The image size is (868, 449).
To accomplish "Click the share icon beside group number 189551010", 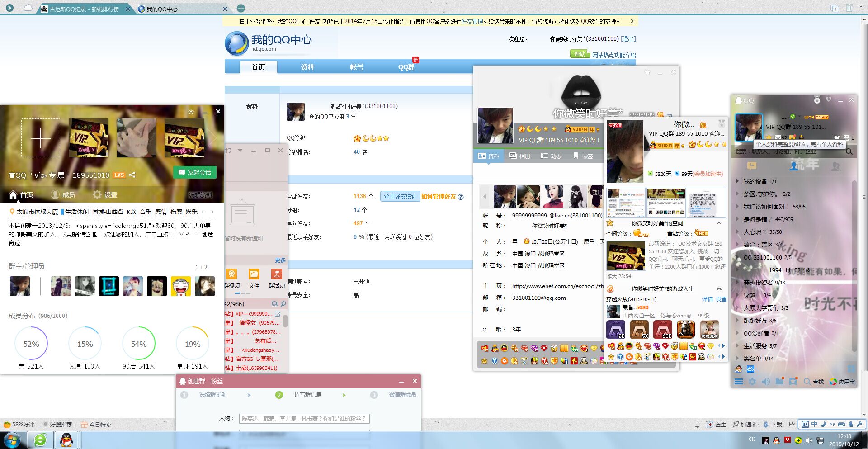I will (x=132, y=175).
